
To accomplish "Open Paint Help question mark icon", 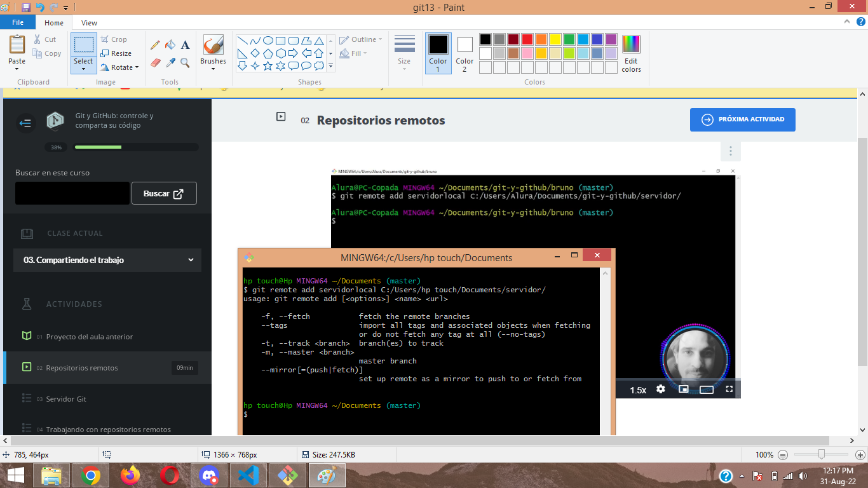I will pyautogui.click(x=860, y=22).
